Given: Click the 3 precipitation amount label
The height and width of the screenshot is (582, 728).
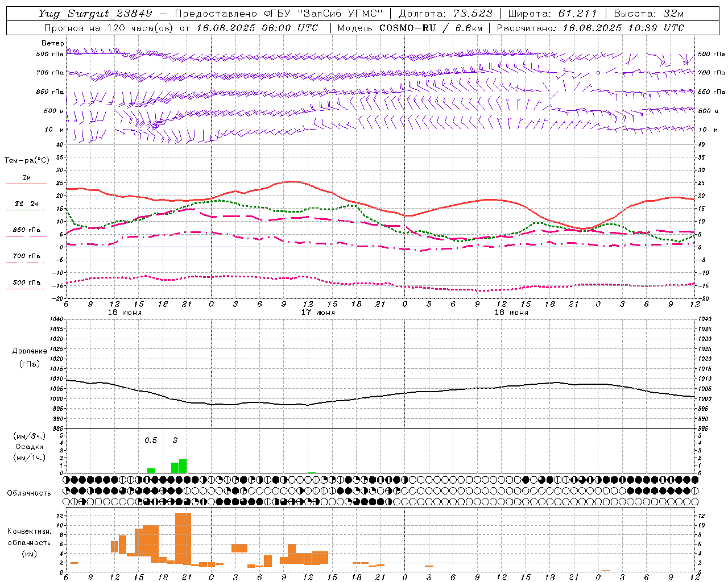Looking at the screenshot, I should pyautogui.click(x=175, y=440).
